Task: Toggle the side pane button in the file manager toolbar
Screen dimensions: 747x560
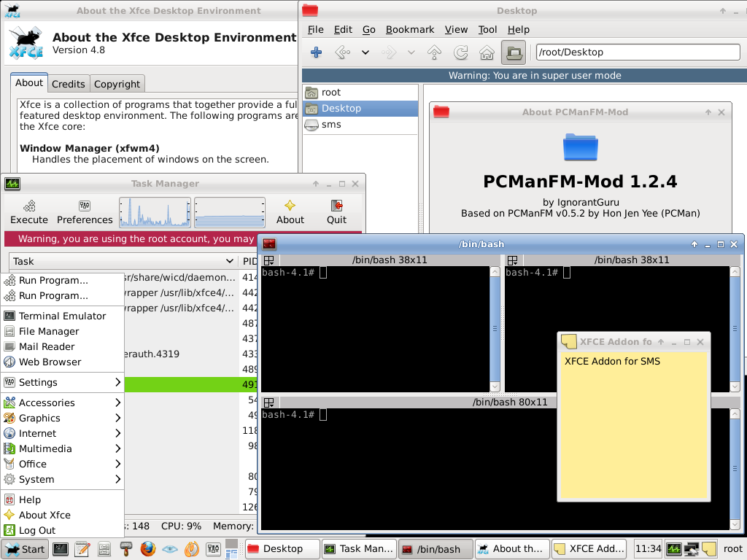Action: point(514,52)
